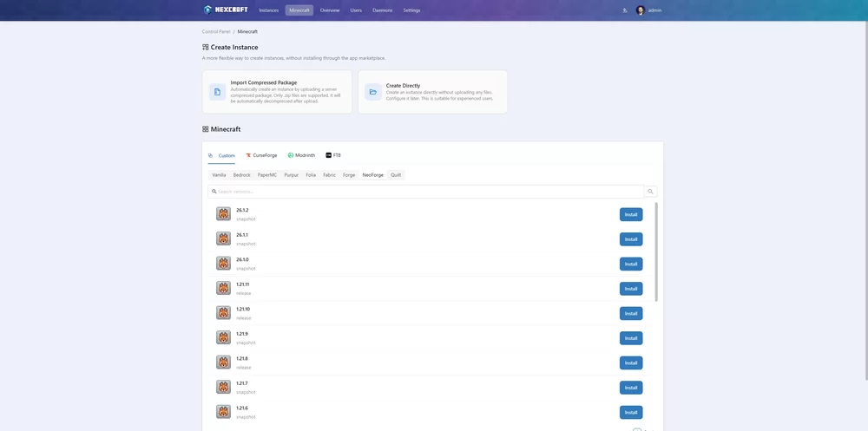Image resolution: width=868 pixels, height=431 pixels.
Task: Select the Bedrock server type tab
Action: click(x=242, y=175)
